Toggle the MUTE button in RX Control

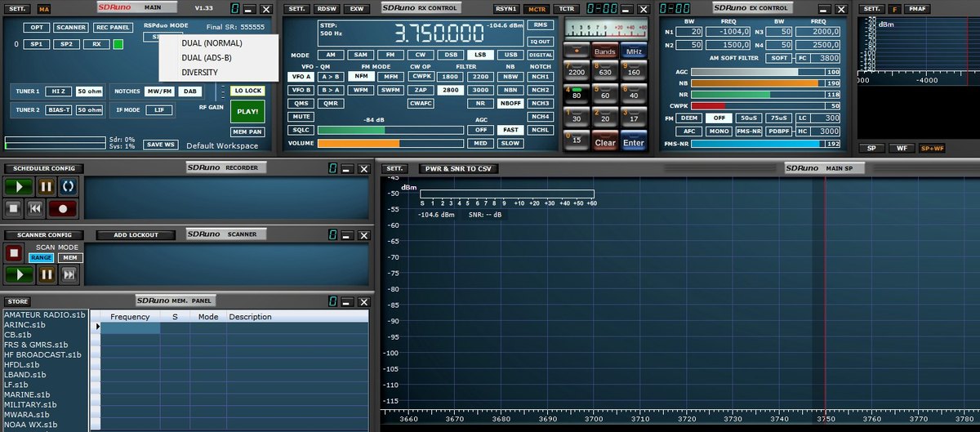click(301, 117)
